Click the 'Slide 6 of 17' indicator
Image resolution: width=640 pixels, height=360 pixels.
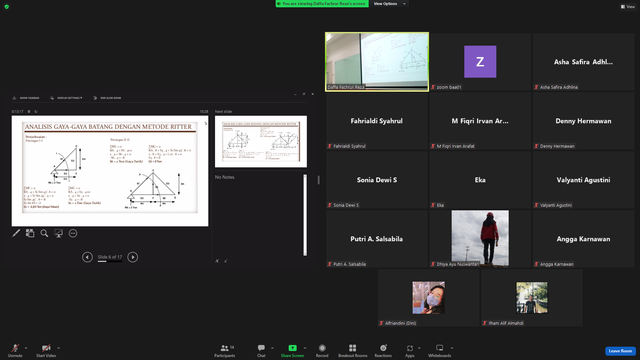pos(109,257)
